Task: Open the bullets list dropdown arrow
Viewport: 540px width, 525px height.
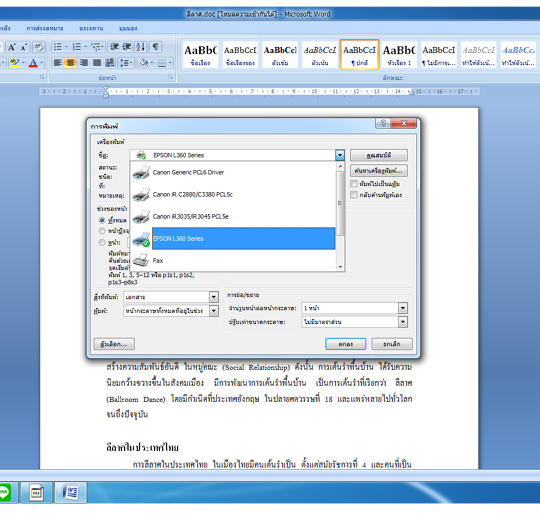Action: point(66,47)
